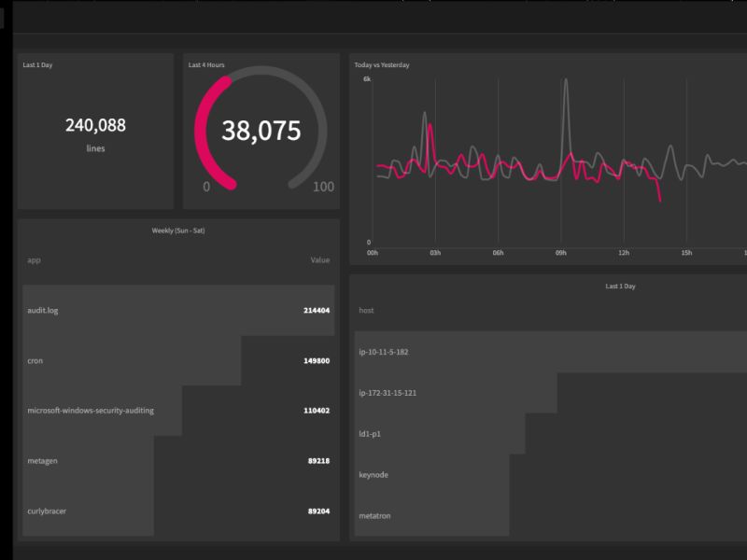Click the tall gray spike near 09h
747x560 pixels.
566,114
